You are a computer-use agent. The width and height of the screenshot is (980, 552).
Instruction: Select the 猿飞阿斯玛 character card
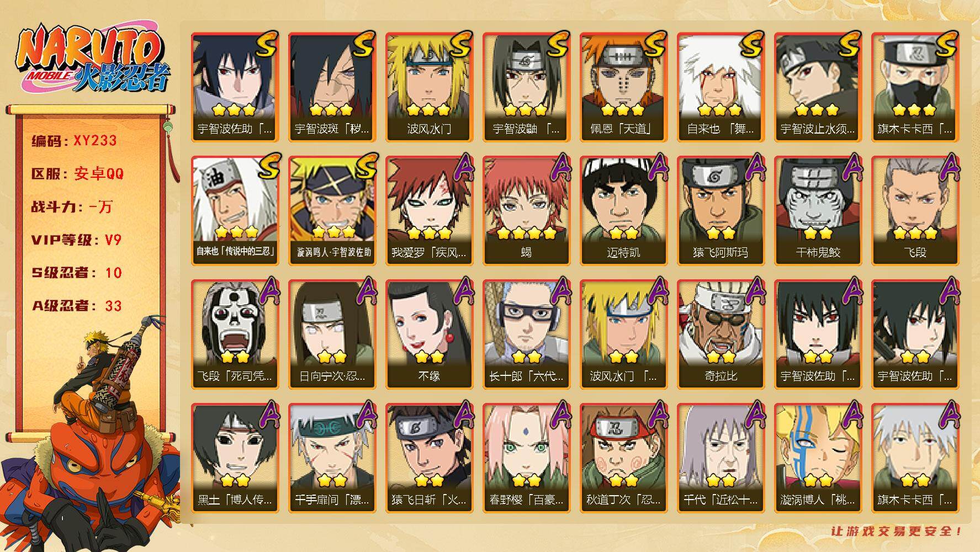[721, 211]
